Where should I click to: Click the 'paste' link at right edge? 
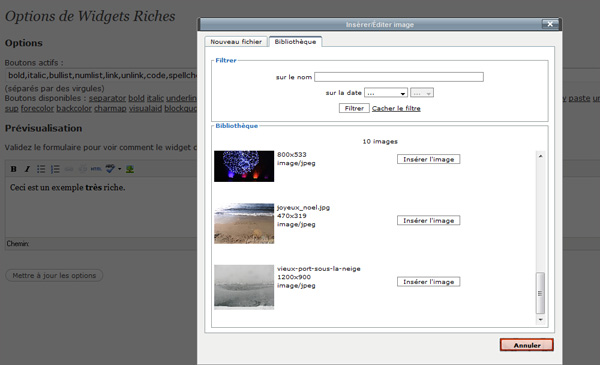coord(579,98)
